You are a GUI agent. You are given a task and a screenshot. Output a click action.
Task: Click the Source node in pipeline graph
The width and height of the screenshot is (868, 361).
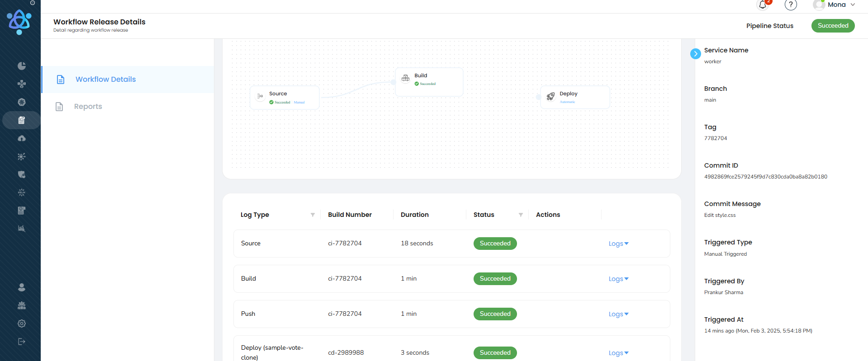point(285,98)
